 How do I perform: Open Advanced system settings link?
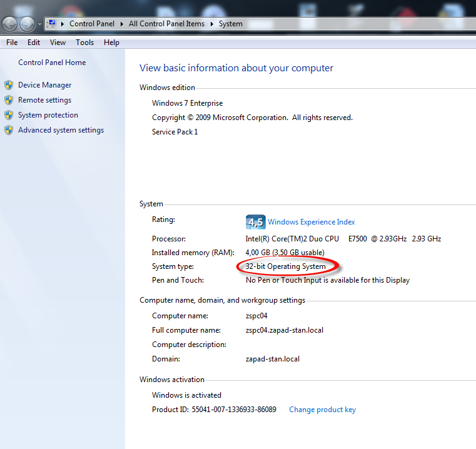click(61, 130)
